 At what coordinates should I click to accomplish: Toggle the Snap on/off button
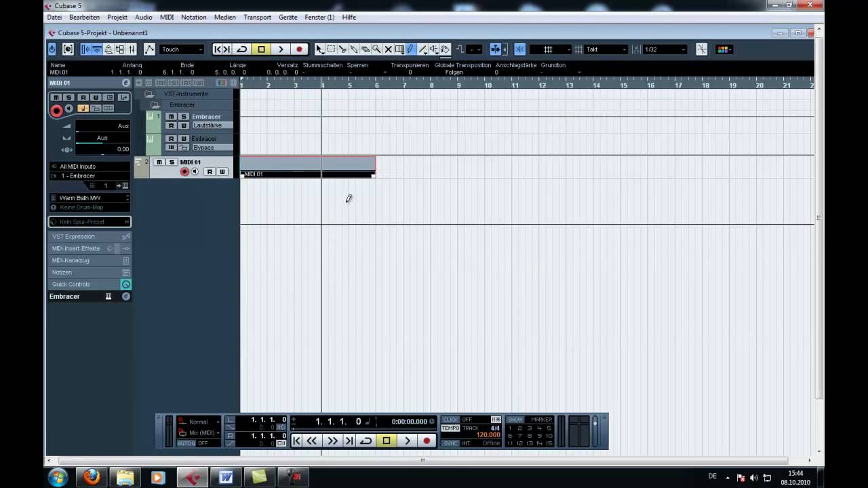(519, 49)
